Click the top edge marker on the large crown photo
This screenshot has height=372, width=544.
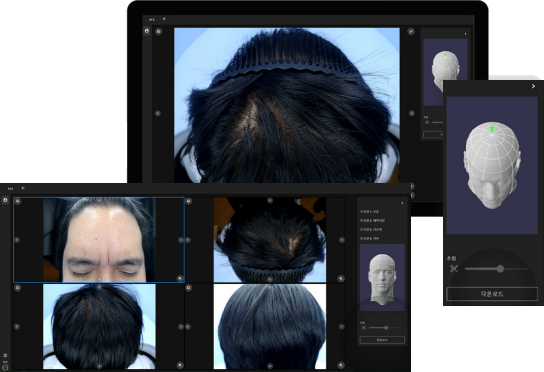pos(287,31)
